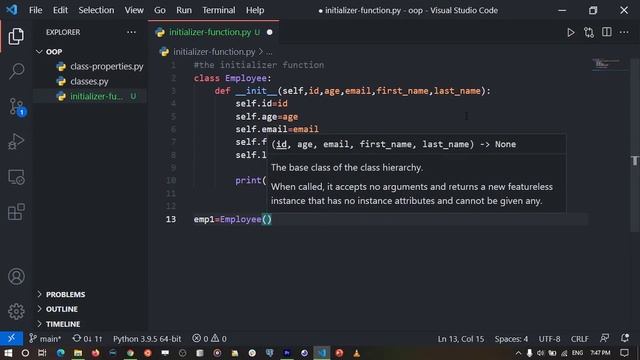Open Windows Task View in taskbar
Image resolution: width=640 pixels, height=360 pixels.
click(42, 353)
